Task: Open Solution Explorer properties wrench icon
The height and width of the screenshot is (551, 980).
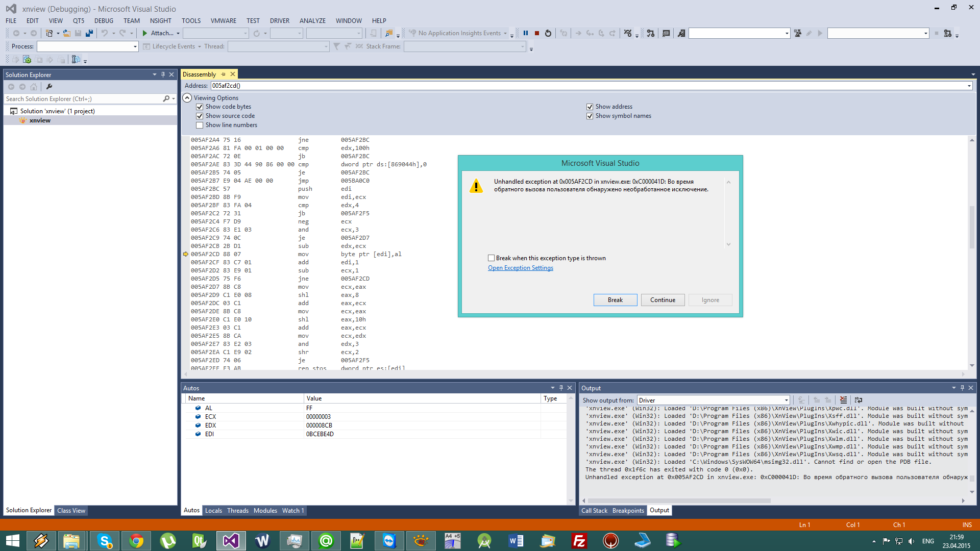Action: tap(49, 87)
